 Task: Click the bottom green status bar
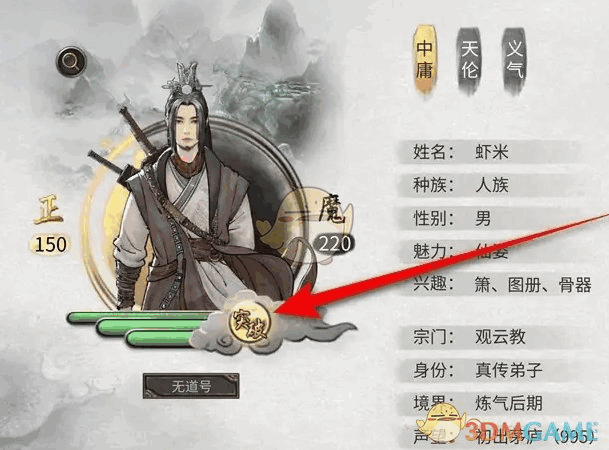pos(162,339)
